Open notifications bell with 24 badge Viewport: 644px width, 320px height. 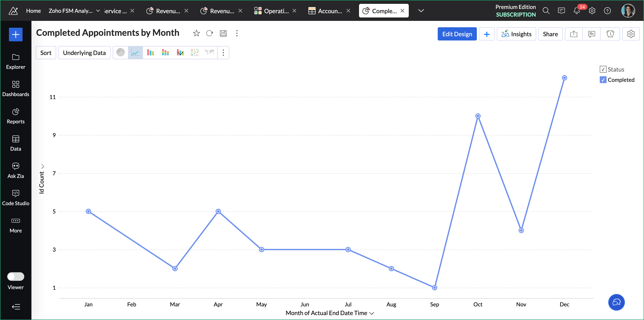(577, 11)
